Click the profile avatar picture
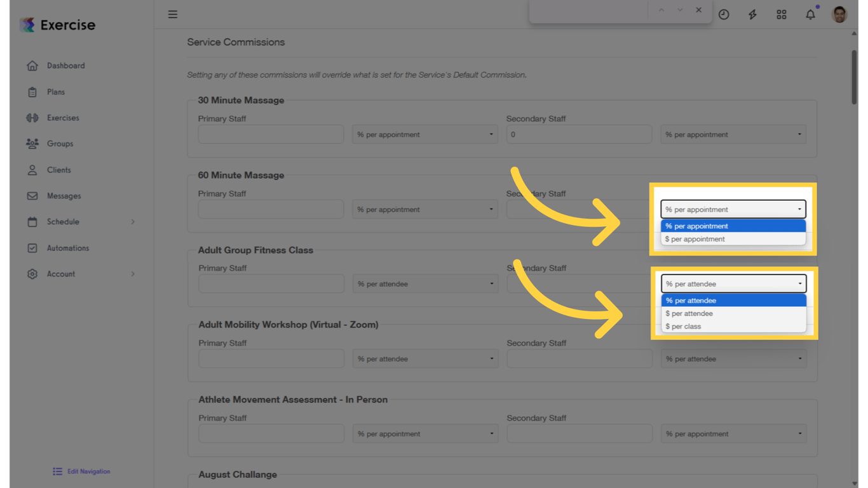The width and height of the screenshot is (868, 488). click(839, 14)
